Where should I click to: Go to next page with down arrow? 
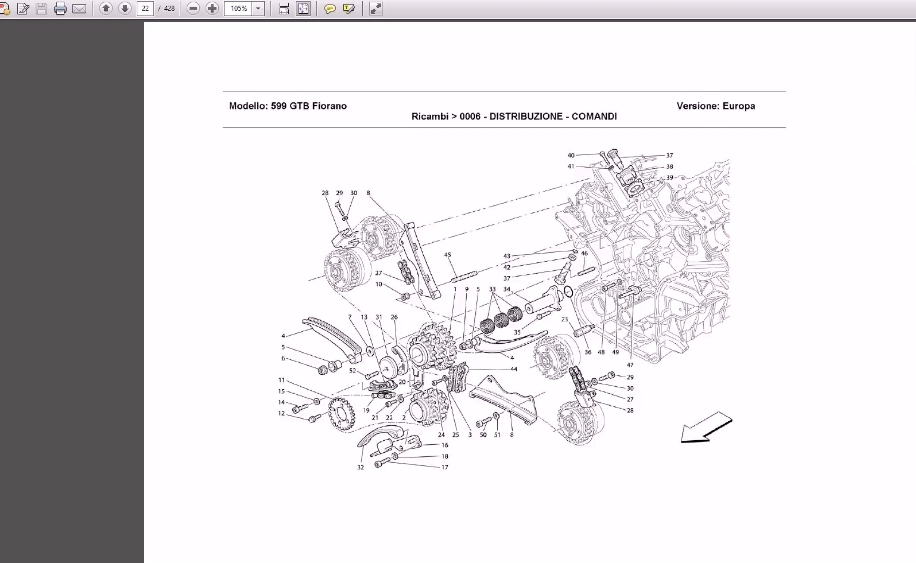tap(124, 8)
